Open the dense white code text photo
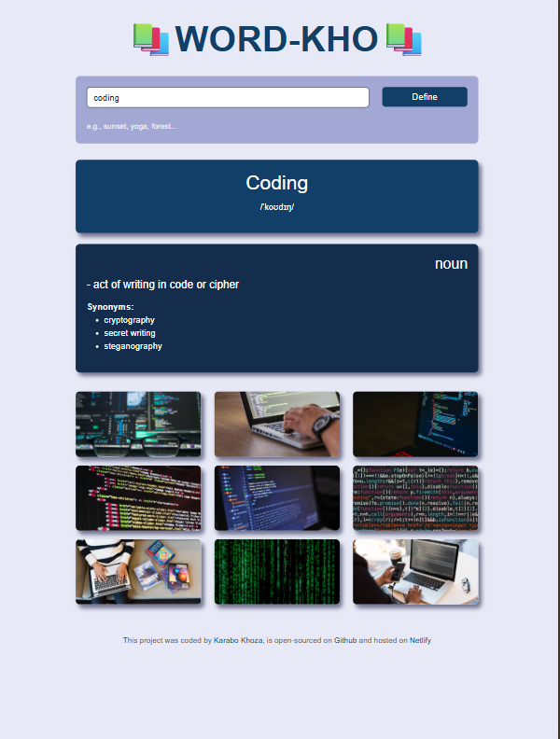This screenshot has width=560, height=739. coord(415,498)
